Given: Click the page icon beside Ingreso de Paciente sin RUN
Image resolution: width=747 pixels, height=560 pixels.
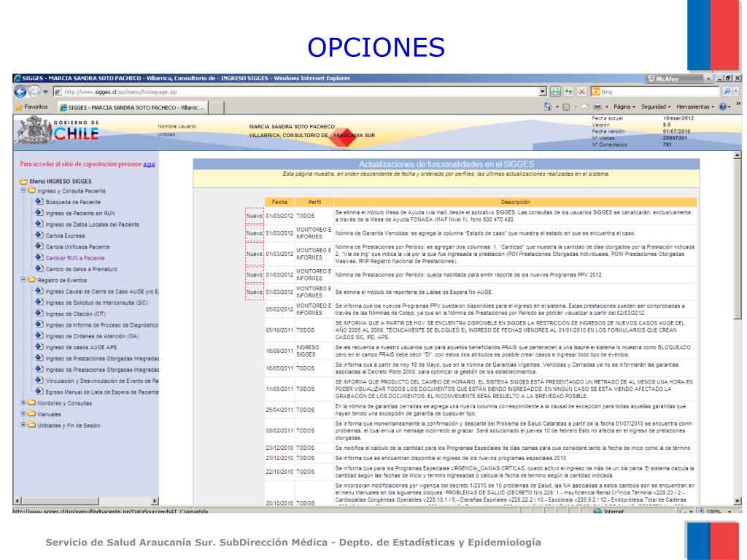Looking at the screenshot, I should click(39, 212).
